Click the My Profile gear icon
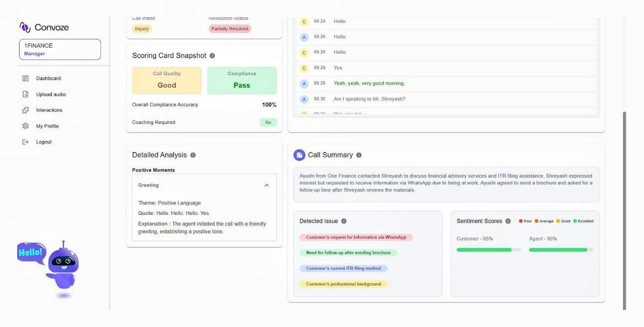Image resolution: width=644 pixels, height=327 pixels. pos(26,126)
